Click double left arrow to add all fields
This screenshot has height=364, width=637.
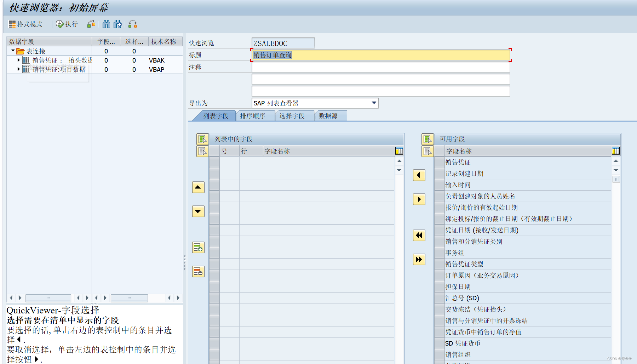coord(419,235)
